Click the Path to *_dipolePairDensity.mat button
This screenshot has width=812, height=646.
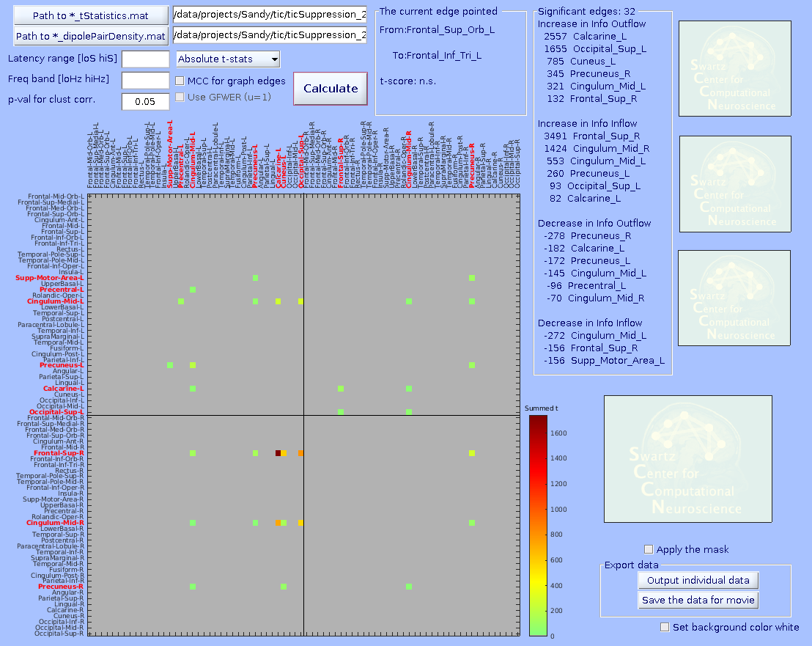(92, 36)
